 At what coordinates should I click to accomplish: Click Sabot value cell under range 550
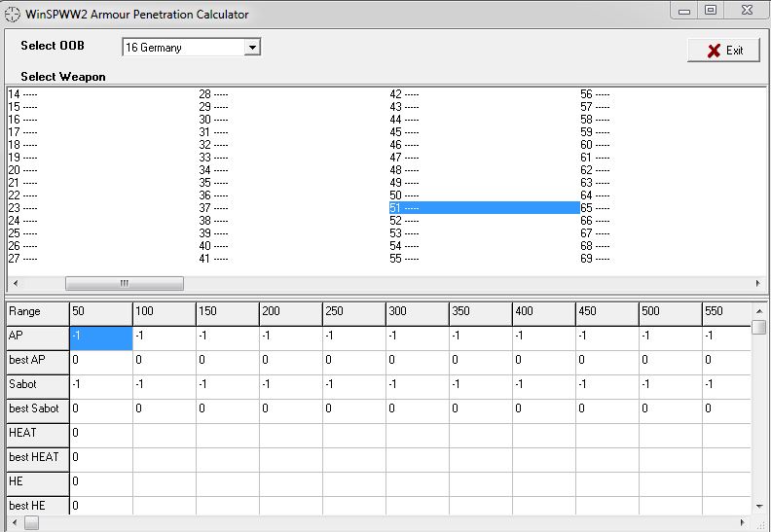click(x=726, y=386)
